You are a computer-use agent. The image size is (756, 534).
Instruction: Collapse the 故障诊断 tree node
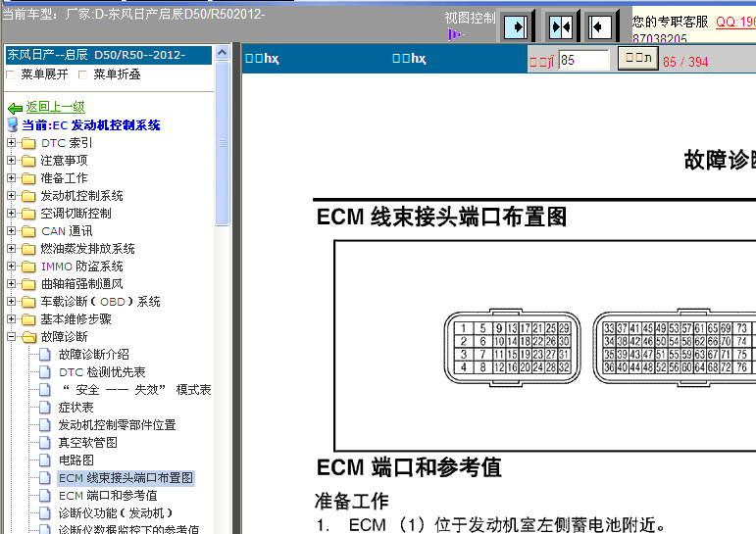pos(12,337)
